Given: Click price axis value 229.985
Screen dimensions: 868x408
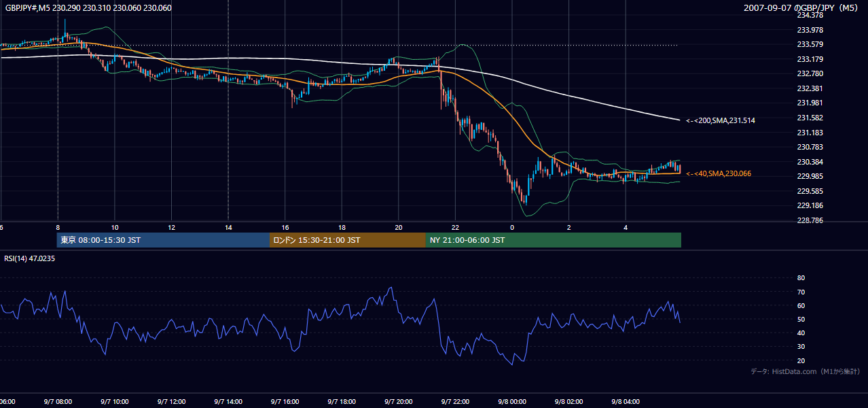Looking at the screenshot, I should point(809,176).
